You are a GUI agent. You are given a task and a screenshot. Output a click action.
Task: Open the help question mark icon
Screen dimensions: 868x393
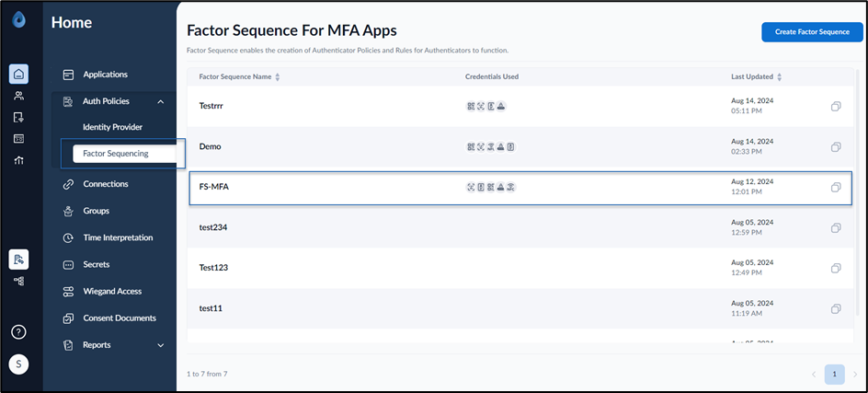tap(18, 332)
